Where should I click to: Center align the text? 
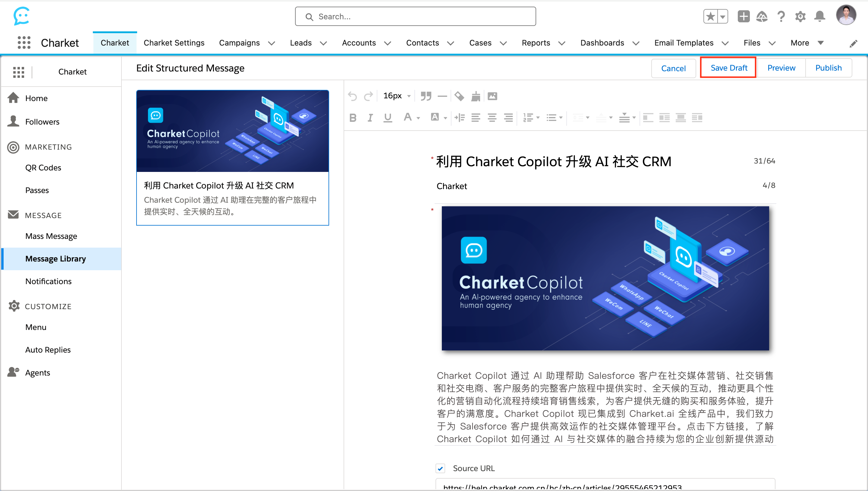tap(492, 118)
